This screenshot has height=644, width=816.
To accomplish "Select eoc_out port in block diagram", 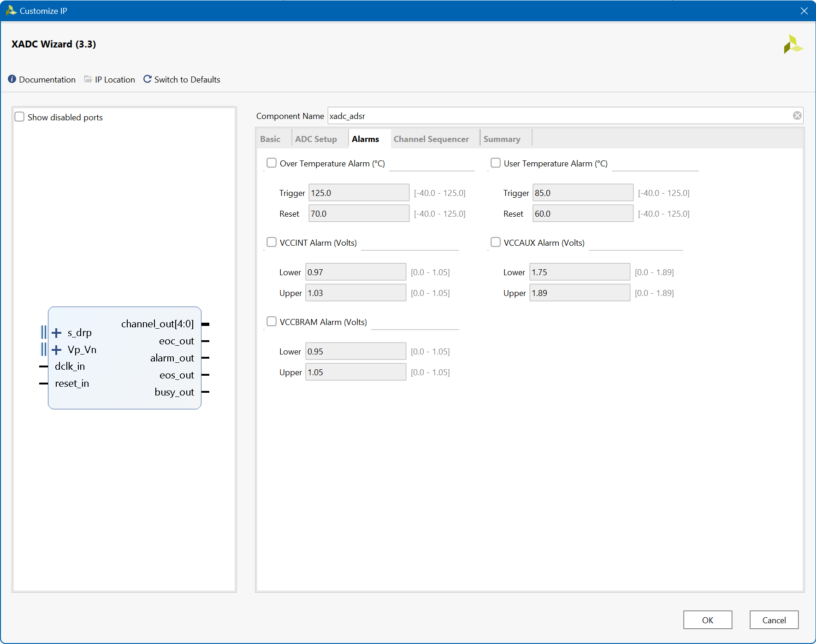I will [177, 341].
